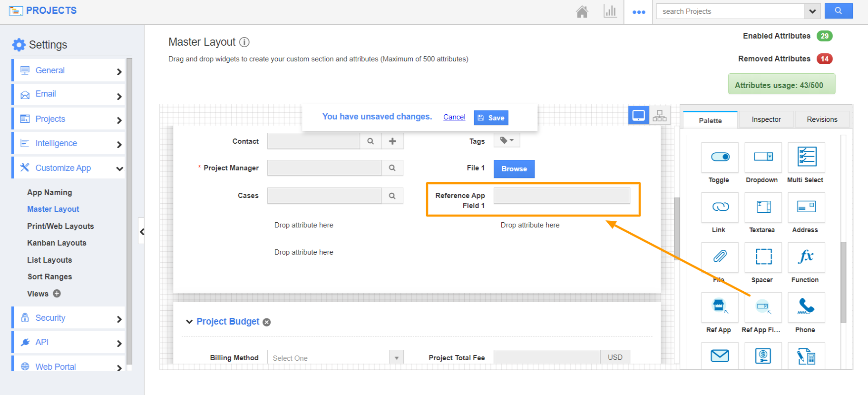Open Master Layout settings
868x395 pixels.
coord(53,209)
